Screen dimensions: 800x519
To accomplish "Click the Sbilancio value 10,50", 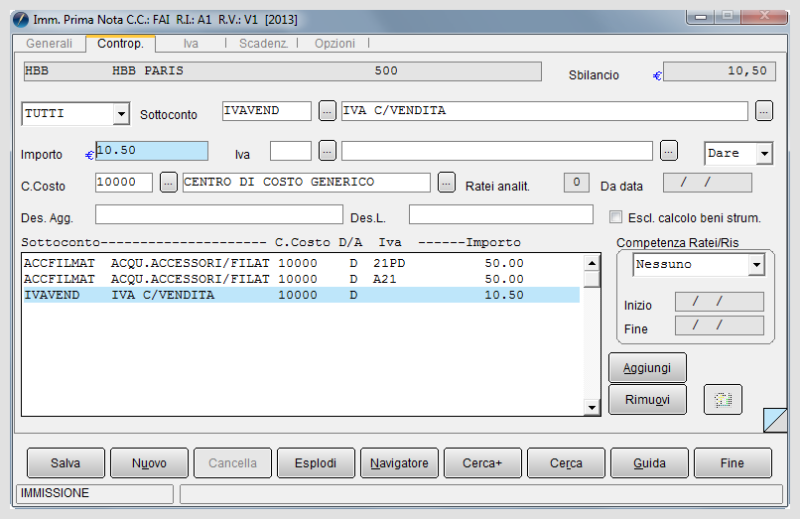I will pyautogui.click(x=719, y=71).
